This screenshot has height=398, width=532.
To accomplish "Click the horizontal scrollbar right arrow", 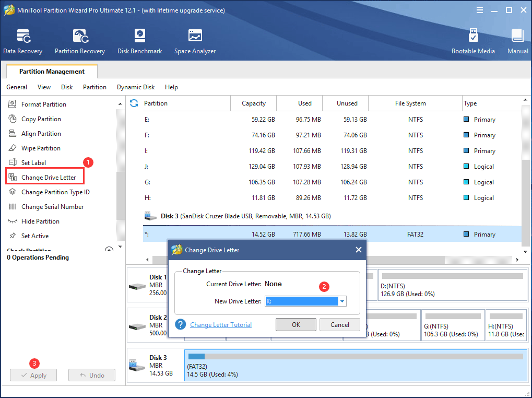I will [517, 260].
